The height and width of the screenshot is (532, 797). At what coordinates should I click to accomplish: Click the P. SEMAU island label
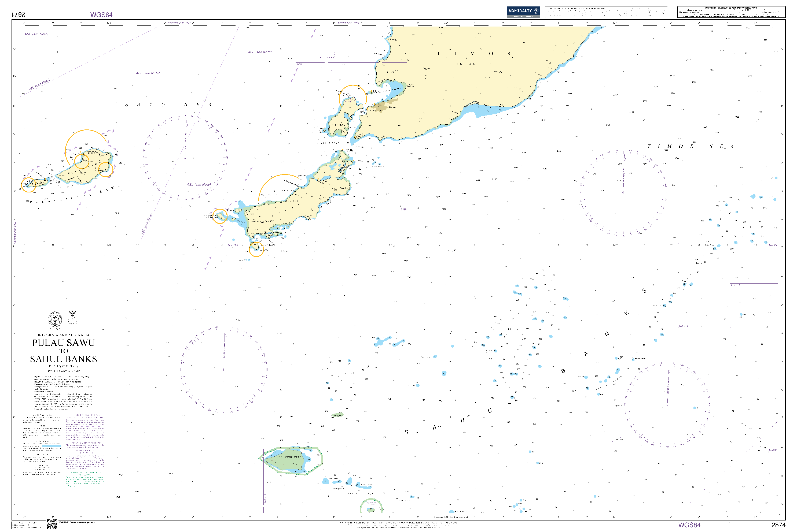(x=338, y=125)
